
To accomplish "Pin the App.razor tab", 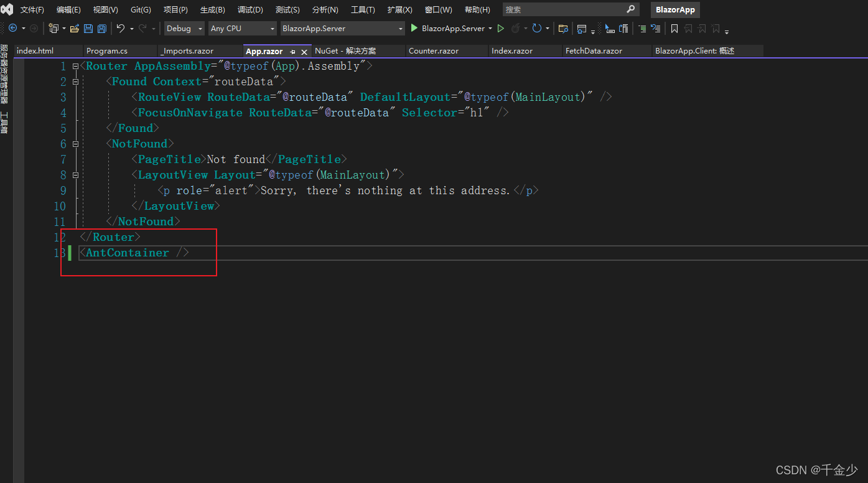I will [292, 52].
